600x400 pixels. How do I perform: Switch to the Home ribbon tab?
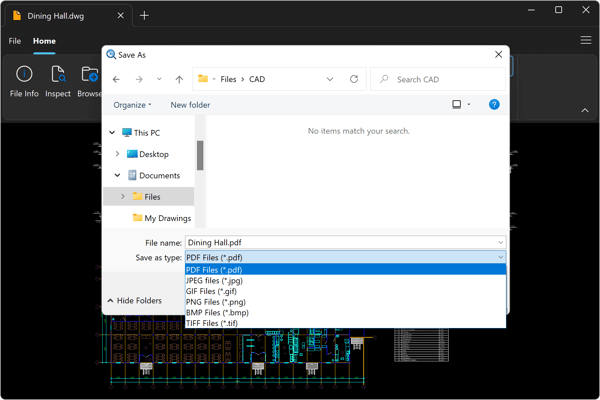(x=44, y=41)
